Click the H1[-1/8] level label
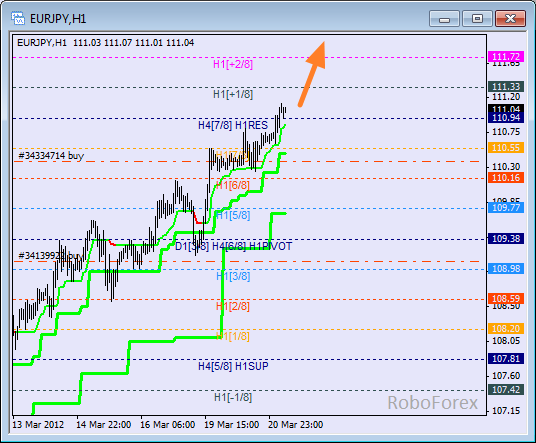536x443 pixels. [233, 397]
